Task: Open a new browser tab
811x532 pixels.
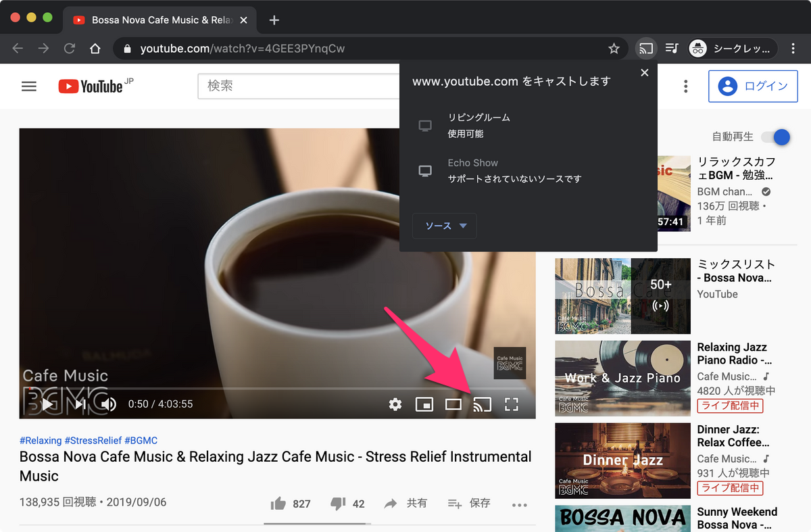Action: 274,20
